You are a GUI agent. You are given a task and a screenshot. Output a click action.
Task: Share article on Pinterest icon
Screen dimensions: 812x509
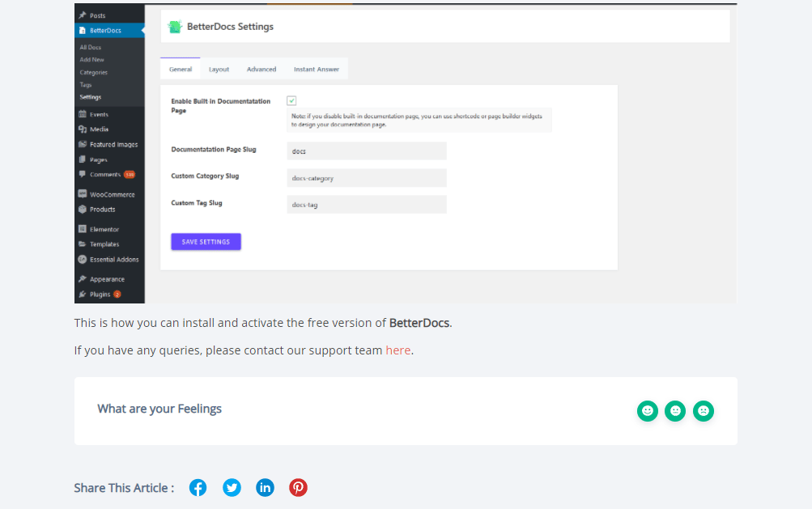point(298,487)
